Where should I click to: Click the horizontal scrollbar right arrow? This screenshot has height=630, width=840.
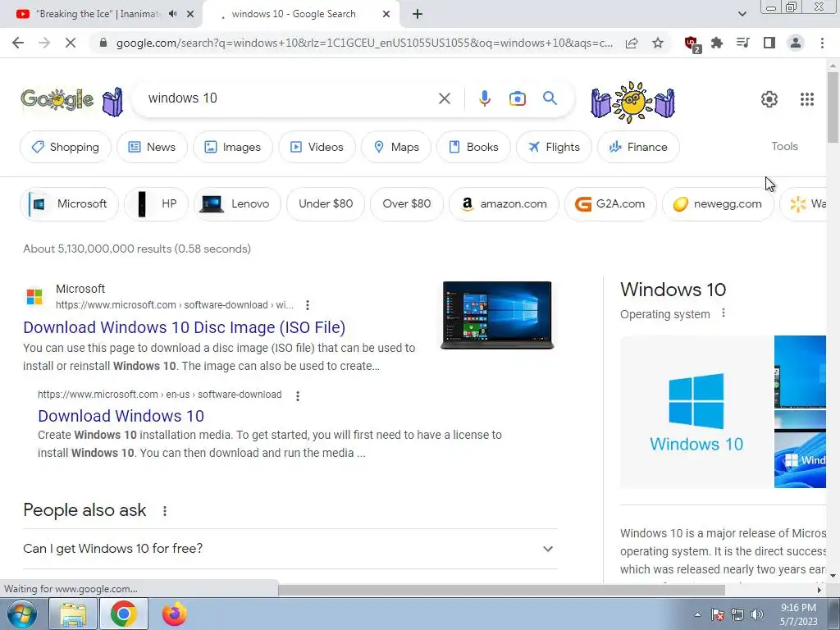pos(819,590)
